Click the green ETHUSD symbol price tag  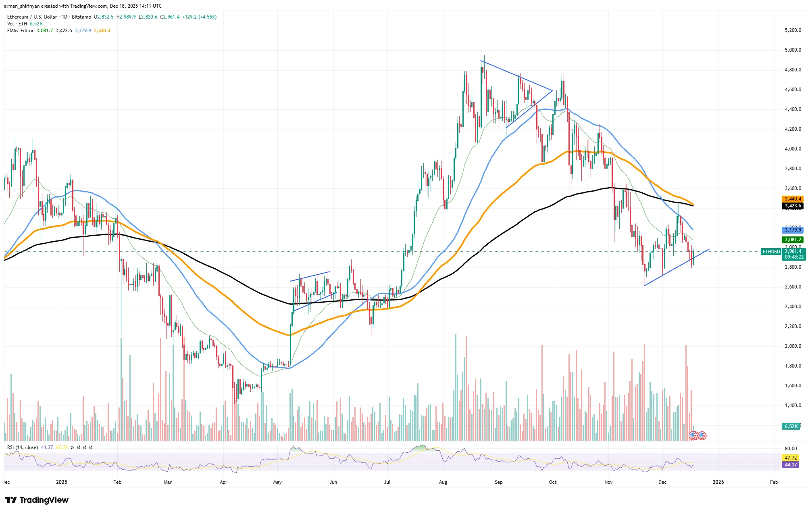point(770,252)
